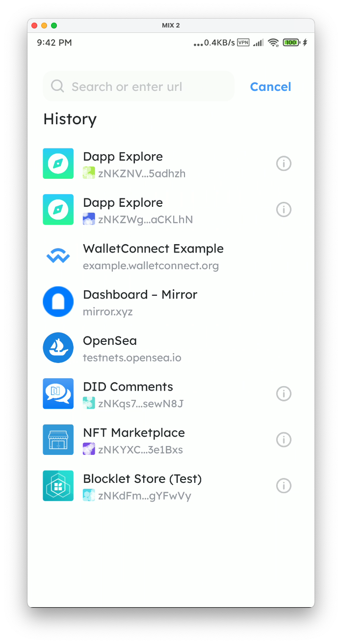
Task: Select the Dashboard – Mirror app icon
Action: click(x=58, y=302)
